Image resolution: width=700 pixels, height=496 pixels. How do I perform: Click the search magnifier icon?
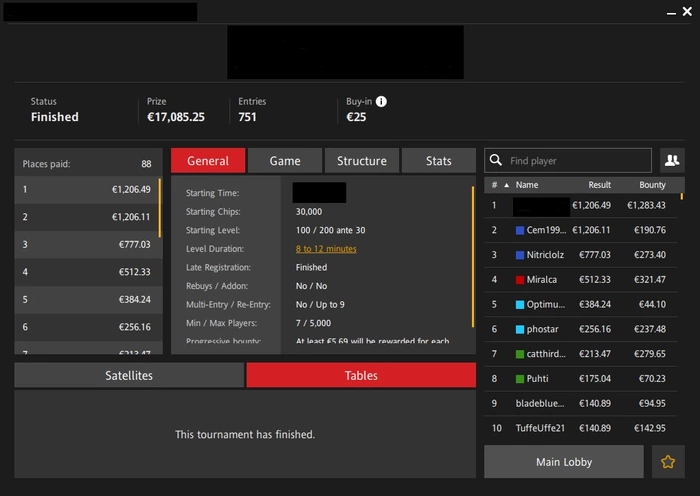[496, 160]
